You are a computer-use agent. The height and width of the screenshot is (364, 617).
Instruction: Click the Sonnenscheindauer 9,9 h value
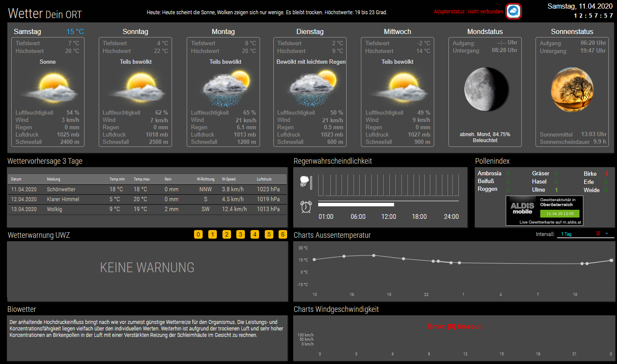(x=600, y=141)
